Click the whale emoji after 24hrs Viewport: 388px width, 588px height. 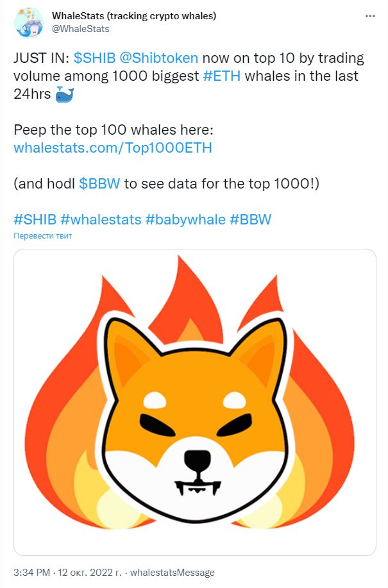tap(65, 94)
